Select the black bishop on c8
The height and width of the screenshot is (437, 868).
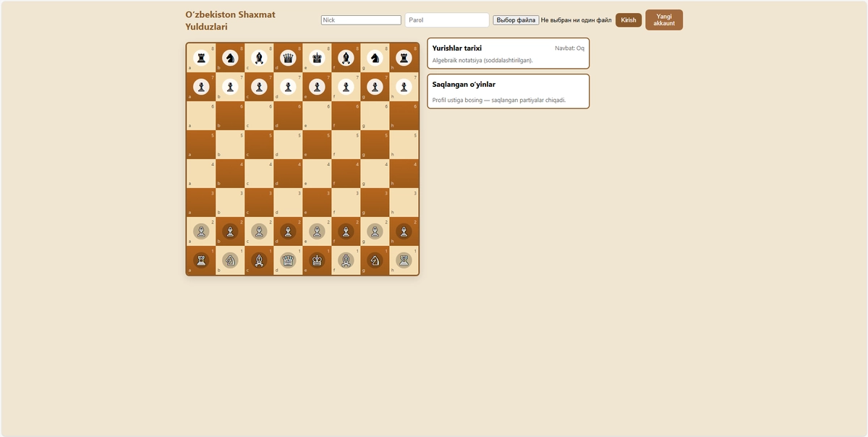(x=259, y=57)
